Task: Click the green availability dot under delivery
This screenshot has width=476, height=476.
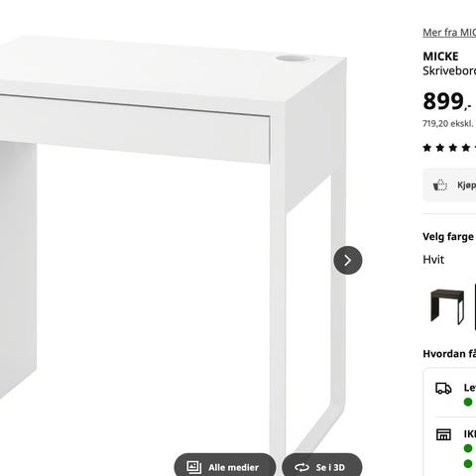Action: pos(468,402)
